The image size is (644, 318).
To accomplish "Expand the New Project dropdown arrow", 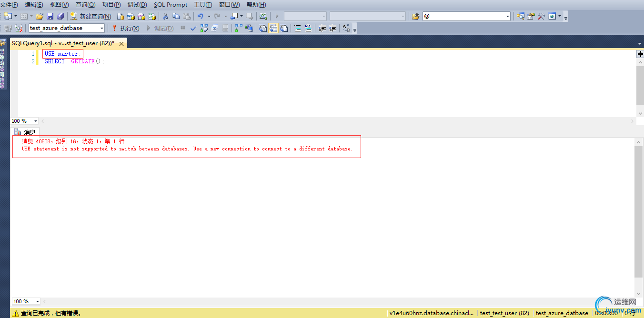I will pos(16,16).
